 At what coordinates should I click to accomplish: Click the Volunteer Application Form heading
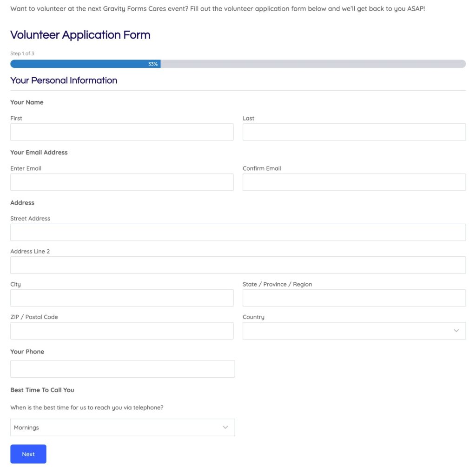(x=80, y=35)
